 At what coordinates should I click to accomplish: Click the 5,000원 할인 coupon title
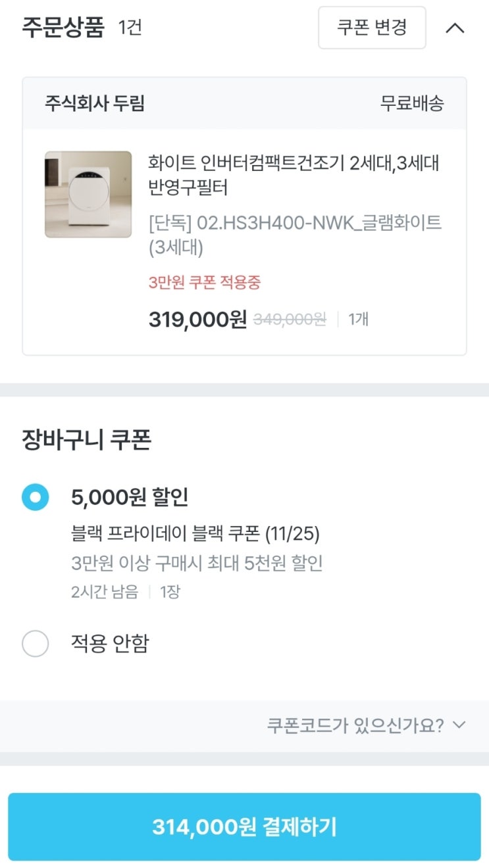(x=130, y=498)
